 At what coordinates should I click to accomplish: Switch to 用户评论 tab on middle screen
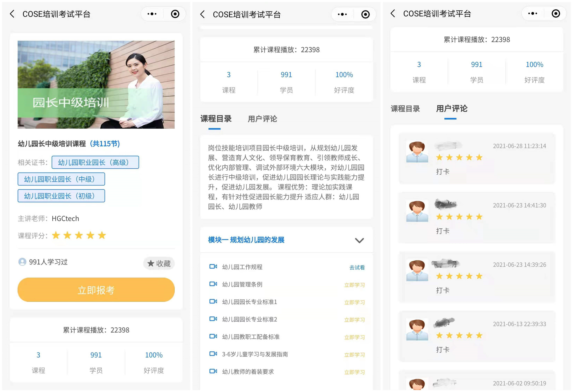[x=262, y=119]
